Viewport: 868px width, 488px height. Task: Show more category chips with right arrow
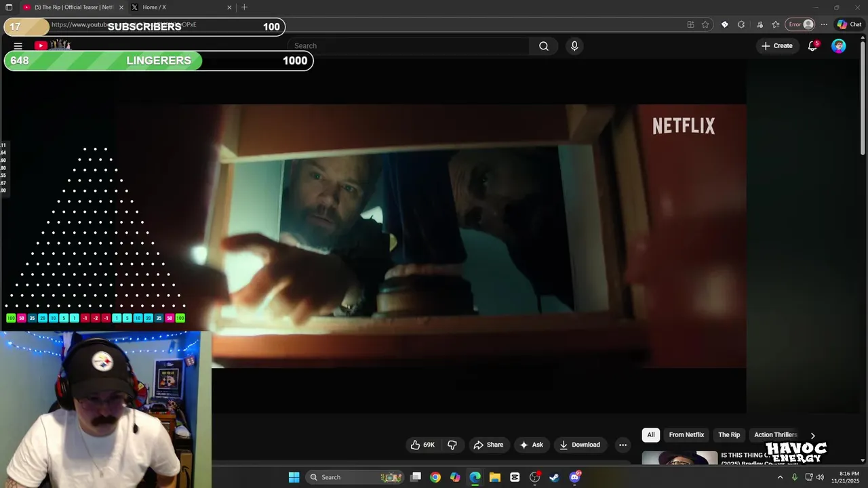point(812,435)
